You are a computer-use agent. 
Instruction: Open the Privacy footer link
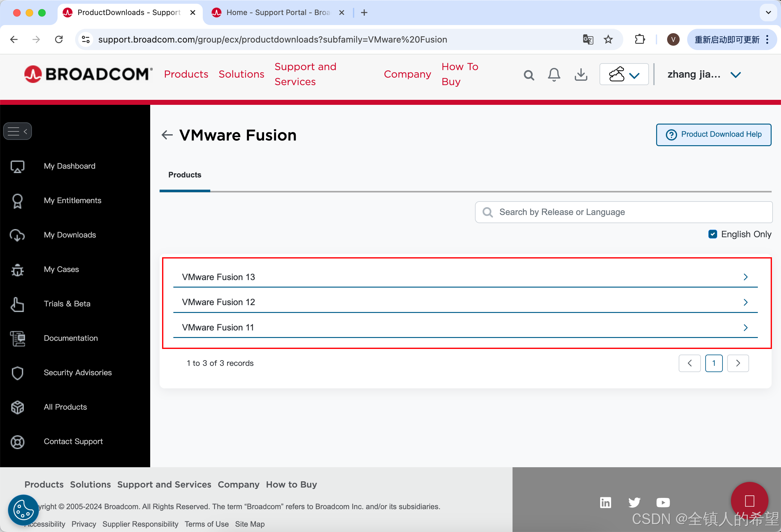[84, 524]
